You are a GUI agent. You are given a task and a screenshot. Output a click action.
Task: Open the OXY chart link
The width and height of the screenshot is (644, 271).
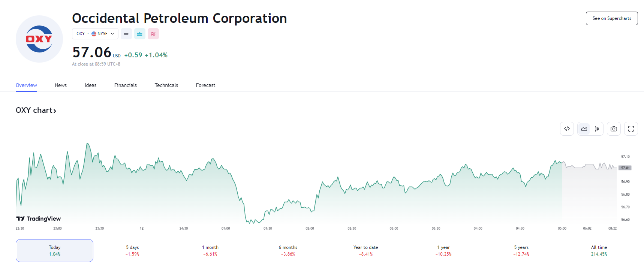click(36, 110)
